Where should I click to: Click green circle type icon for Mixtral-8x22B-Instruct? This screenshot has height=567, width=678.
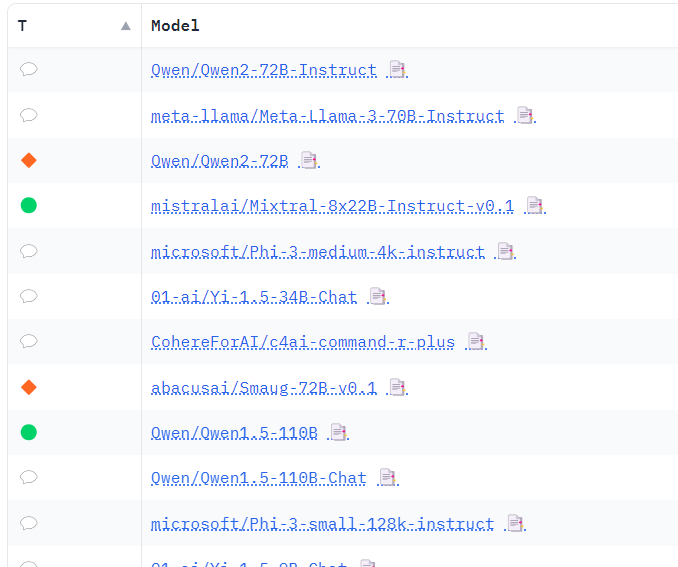coord(29,205)
